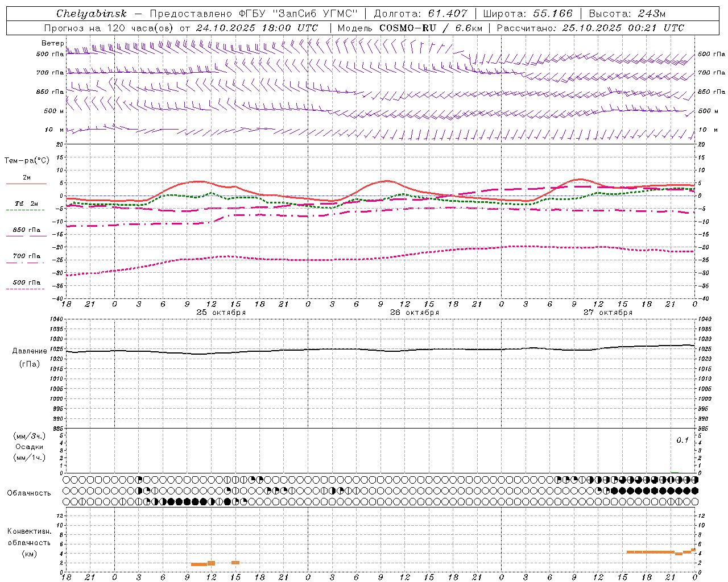Click the 'Широта: 55.166' value
Viewport: 728px width, 582px height.
click(x=528, y=14)
